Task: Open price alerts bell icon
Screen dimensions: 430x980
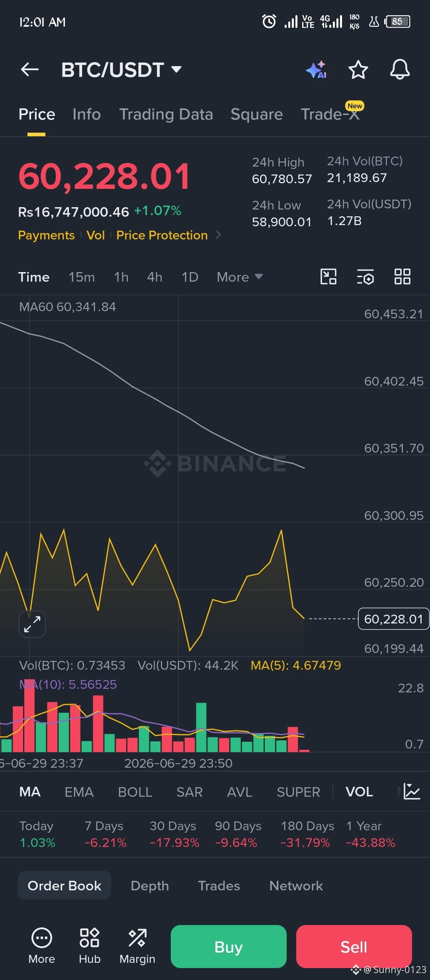Action: pyautogui.click(x=400, y=69)
